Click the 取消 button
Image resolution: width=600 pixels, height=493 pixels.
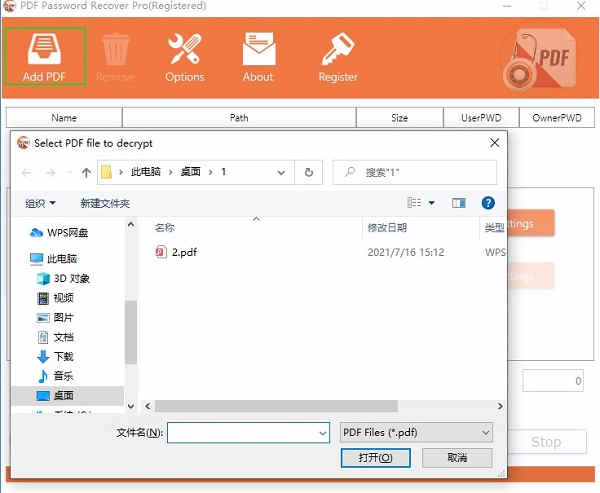pos(457,458)
